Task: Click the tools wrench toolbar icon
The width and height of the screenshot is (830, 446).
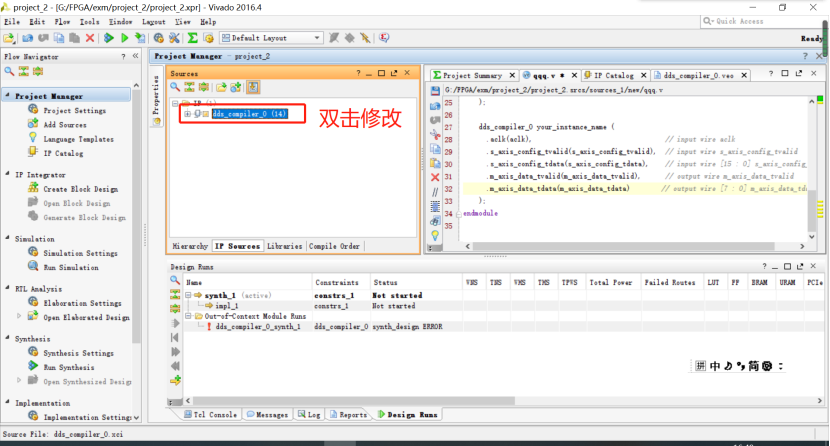Action: click(x=174, y=38)
